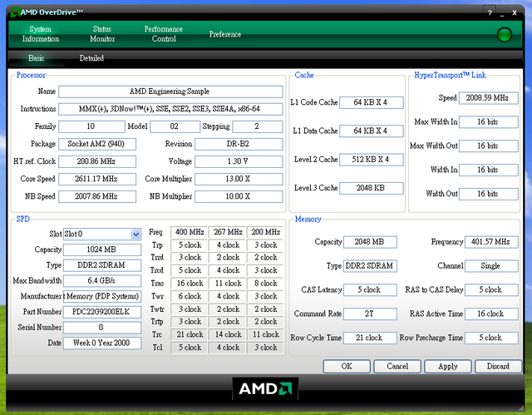Click HyperTransport Speed 2008.59 MHz value

pos(489,98)
